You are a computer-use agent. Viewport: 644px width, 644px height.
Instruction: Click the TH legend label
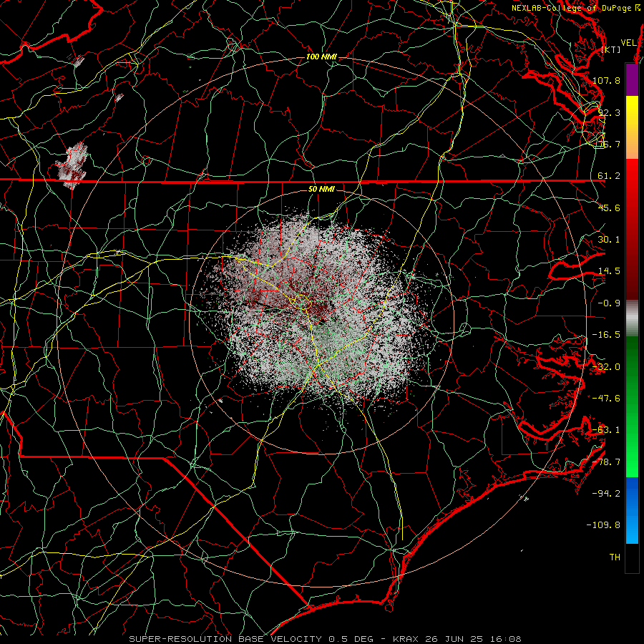click(x=615, y=557)
